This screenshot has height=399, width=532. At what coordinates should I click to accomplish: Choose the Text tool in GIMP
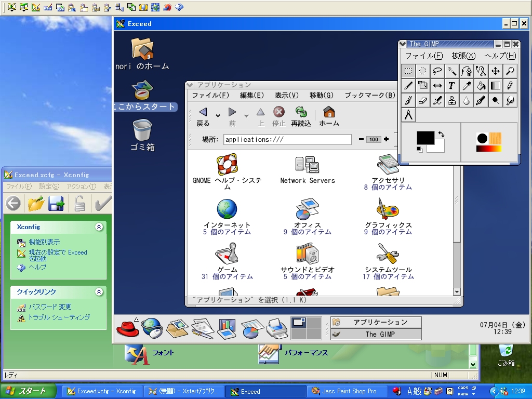pyautogui.click(x=452, y=86)
